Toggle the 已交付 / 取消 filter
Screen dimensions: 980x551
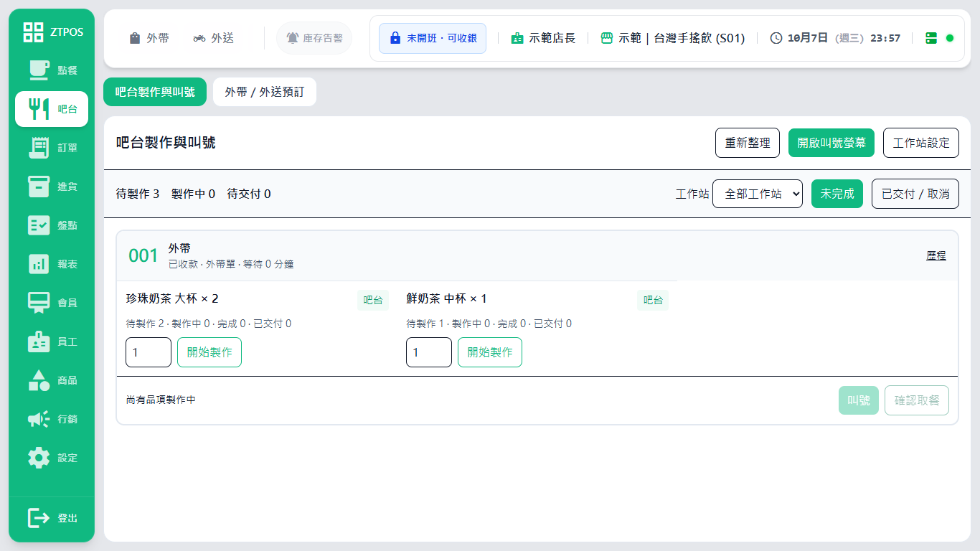[915, 194]
